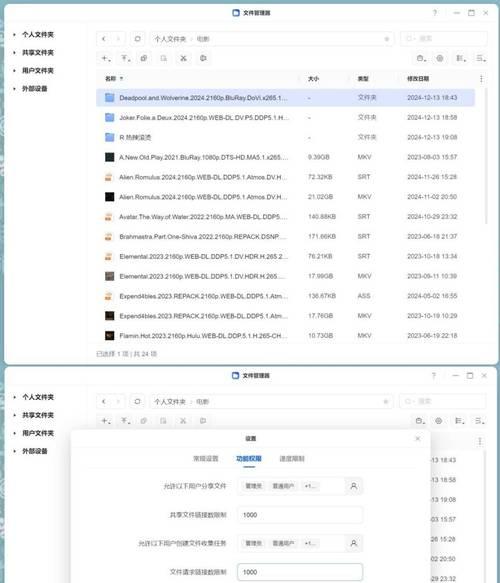Click the +1 tag in 允许以下用户分享文件

(x=310, y=486)
